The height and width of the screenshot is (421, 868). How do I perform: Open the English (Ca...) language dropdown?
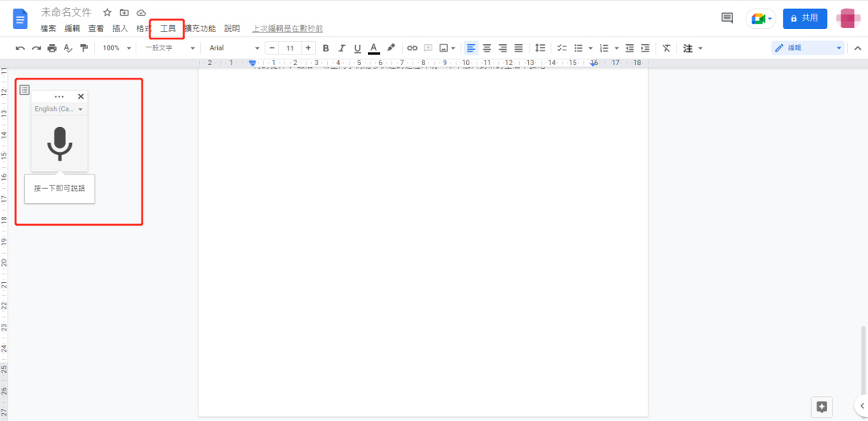59,108
